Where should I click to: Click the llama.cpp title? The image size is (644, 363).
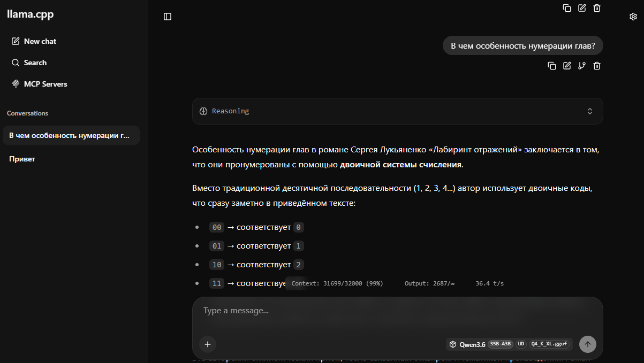(x=31, y=14)
